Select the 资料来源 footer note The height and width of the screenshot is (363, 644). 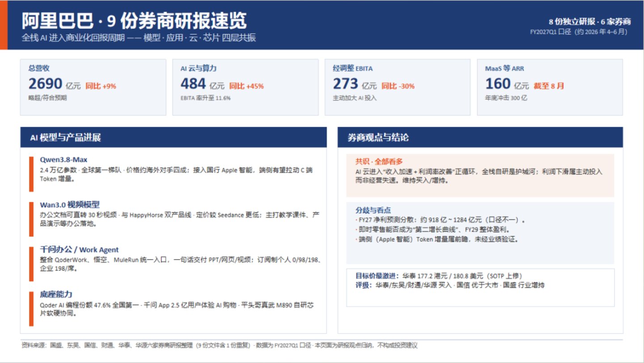(219, 345)
